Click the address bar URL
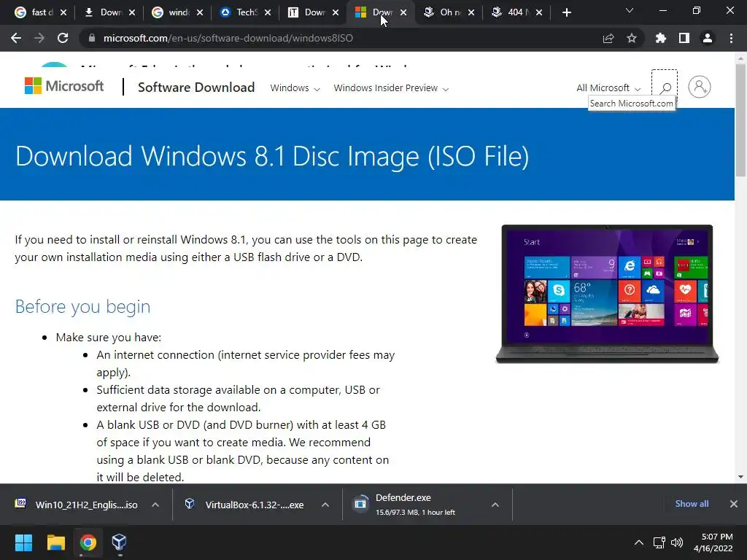This screenshot has width=747, height=560. tap(228, 38)
